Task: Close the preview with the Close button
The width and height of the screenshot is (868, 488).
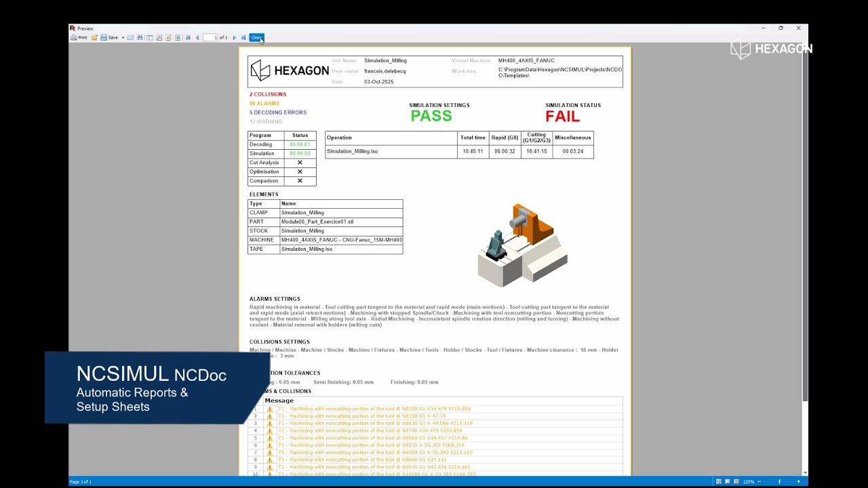Action: (256, 37)
